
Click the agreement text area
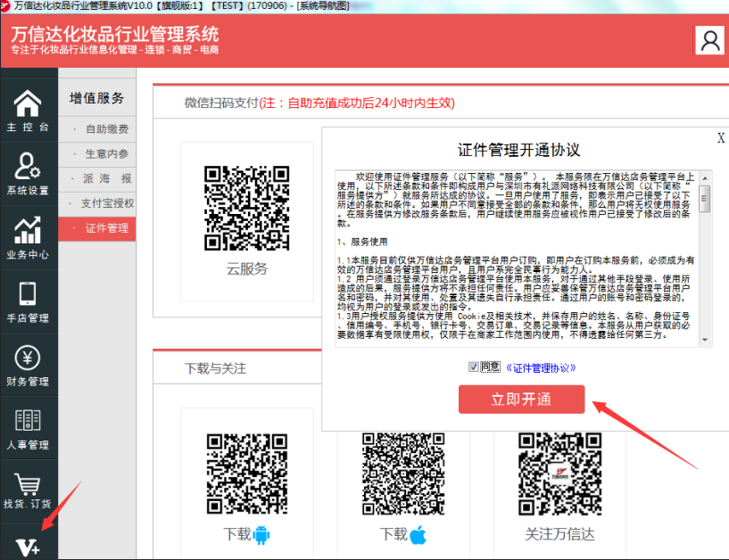tap(517, 258)
